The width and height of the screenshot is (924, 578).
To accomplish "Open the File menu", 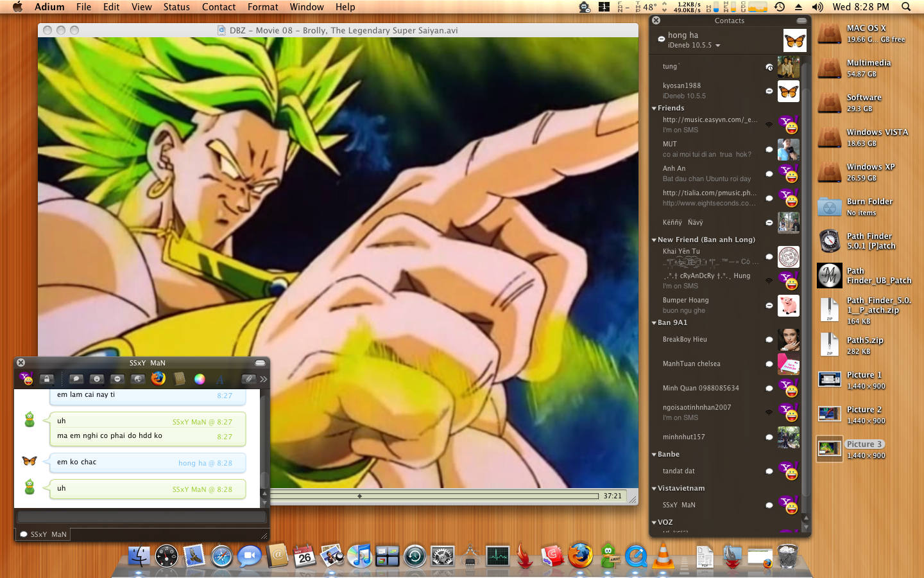I will [83, 7].
